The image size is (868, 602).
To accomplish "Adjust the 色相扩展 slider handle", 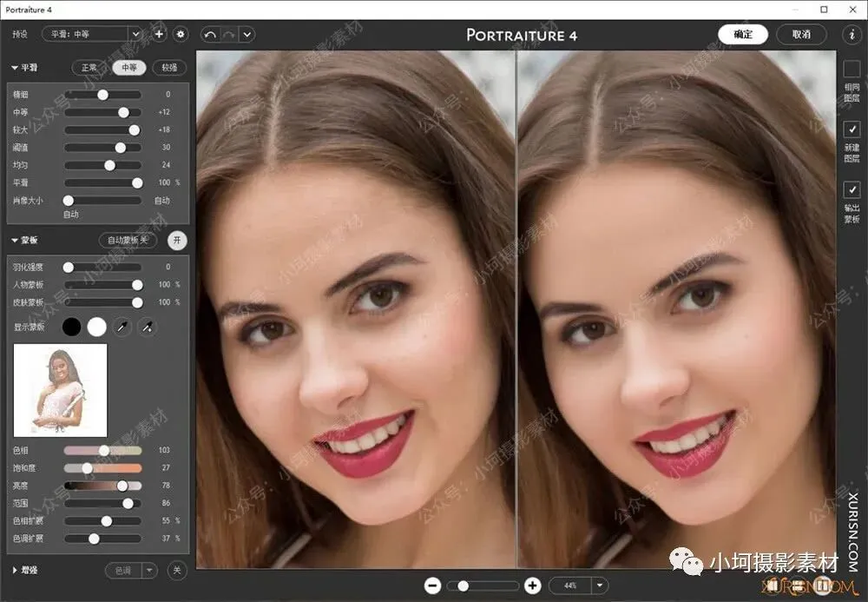I will [x=106, y=521].
